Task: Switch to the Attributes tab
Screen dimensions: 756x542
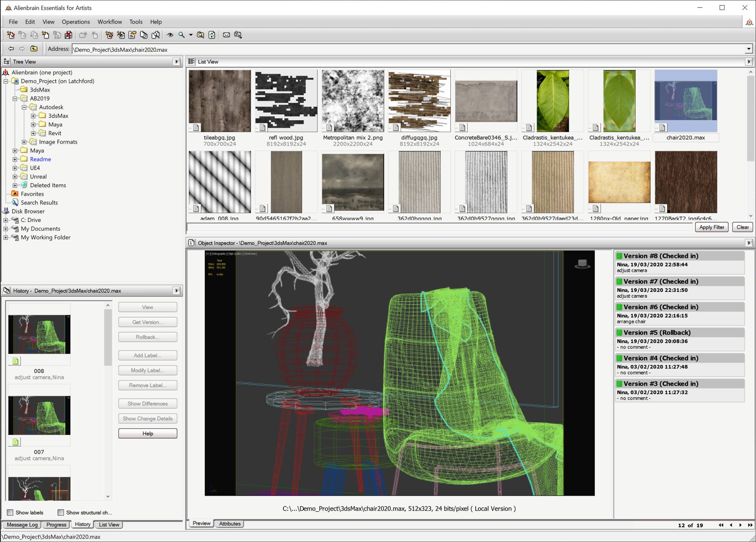Action: click(230, 524)
